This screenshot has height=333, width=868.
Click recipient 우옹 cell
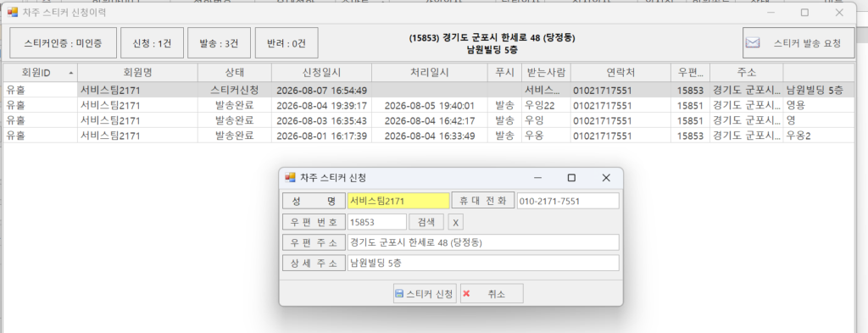(546, 135)
